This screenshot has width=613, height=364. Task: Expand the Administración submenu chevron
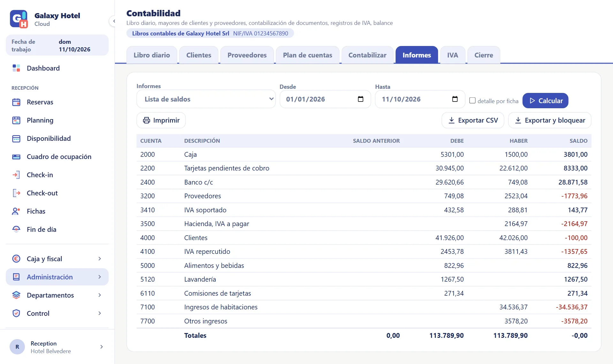click(100, 277)
